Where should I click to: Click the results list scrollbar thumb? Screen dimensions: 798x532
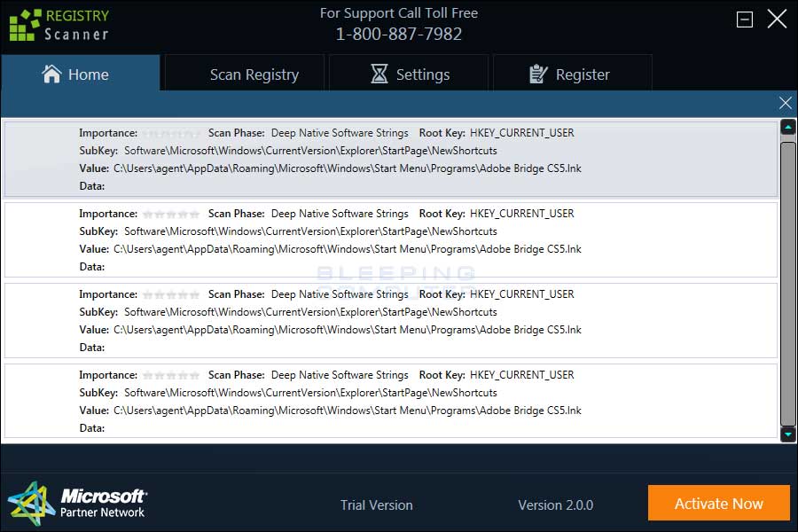point(788,284)
